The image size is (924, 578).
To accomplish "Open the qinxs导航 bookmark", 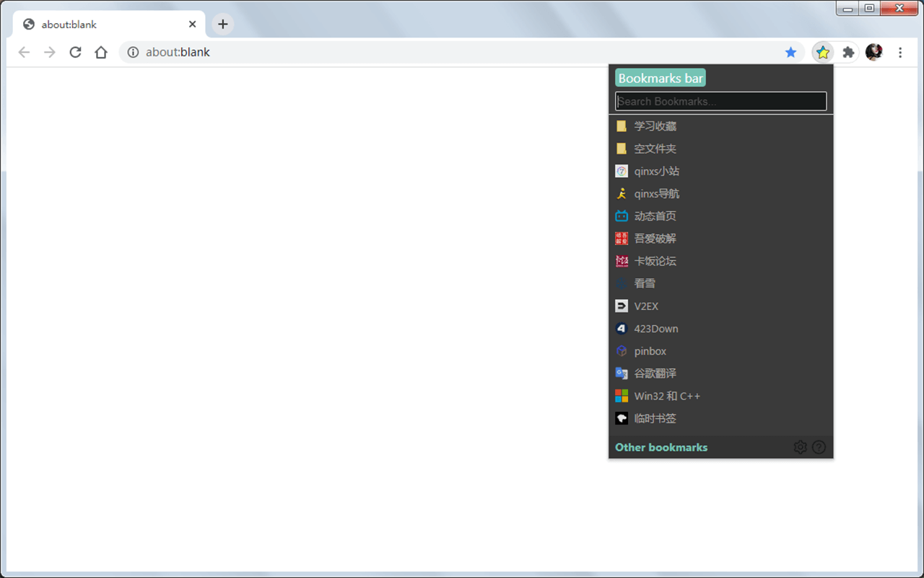I will point(720,194).
